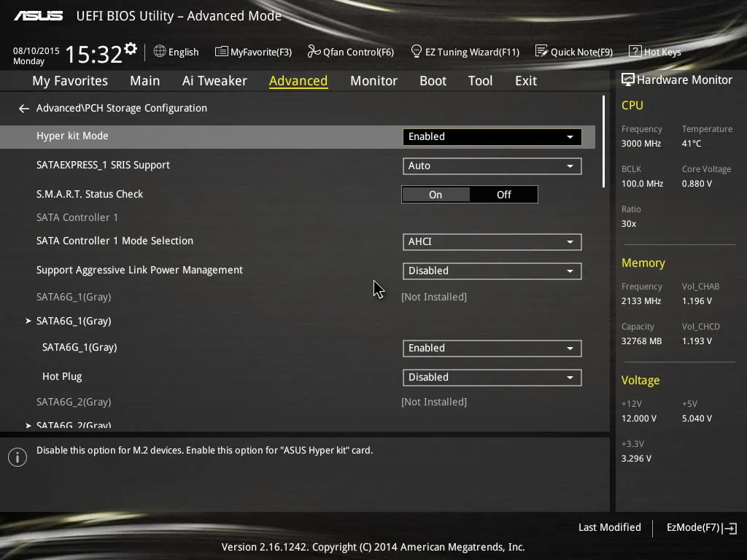This screenshot has width=747, height=560.
Task: Click the Memory Frequency 2133 MHz value
Action: click(640, 301)
